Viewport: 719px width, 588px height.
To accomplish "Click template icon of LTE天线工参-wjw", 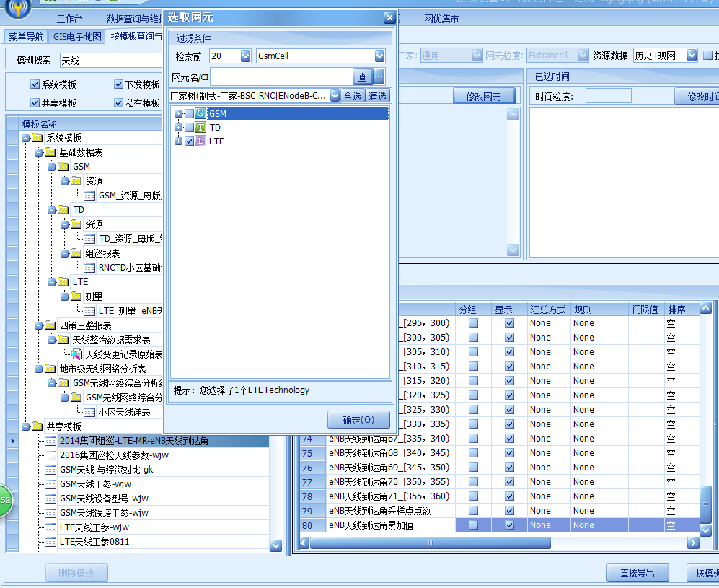I will pos(50,527).
